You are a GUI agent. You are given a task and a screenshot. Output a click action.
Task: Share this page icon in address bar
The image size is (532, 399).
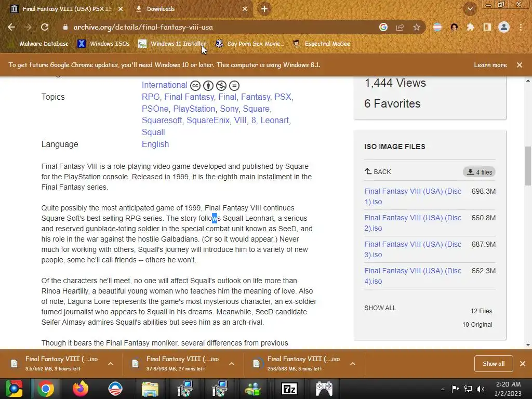(400, 27)
